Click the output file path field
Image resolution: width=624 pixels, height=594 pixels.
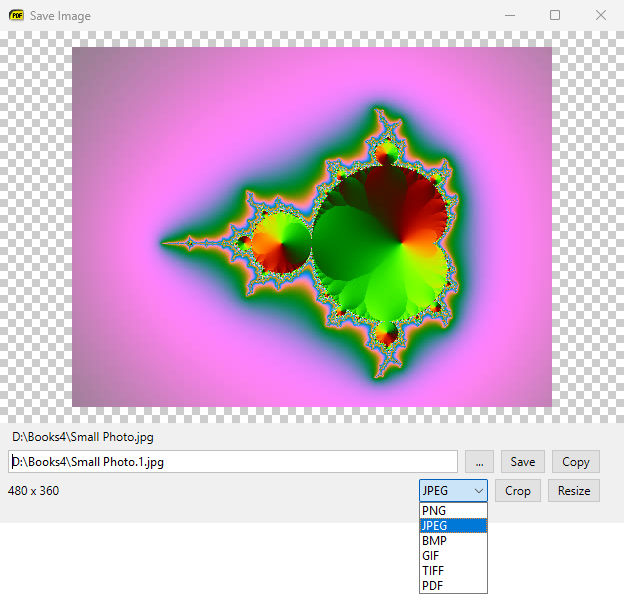[233, 462]
